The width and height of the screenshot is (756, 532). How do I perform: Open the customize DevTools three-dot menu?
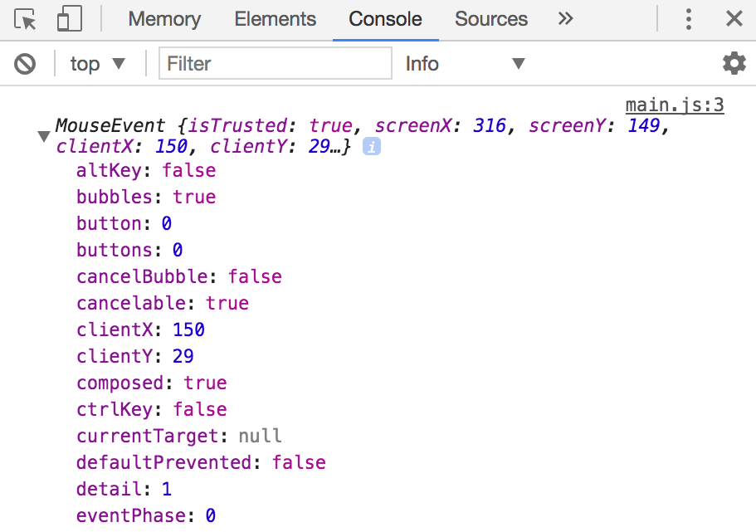pyautogui.click(x=689, y=18)
